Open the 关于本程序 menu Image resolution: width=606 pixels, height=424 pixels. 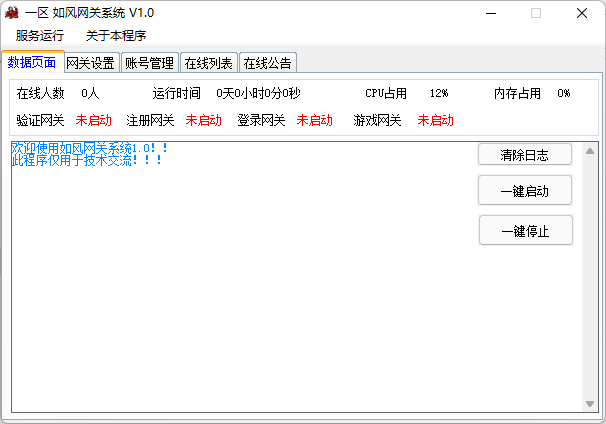(x=116, y=36)
